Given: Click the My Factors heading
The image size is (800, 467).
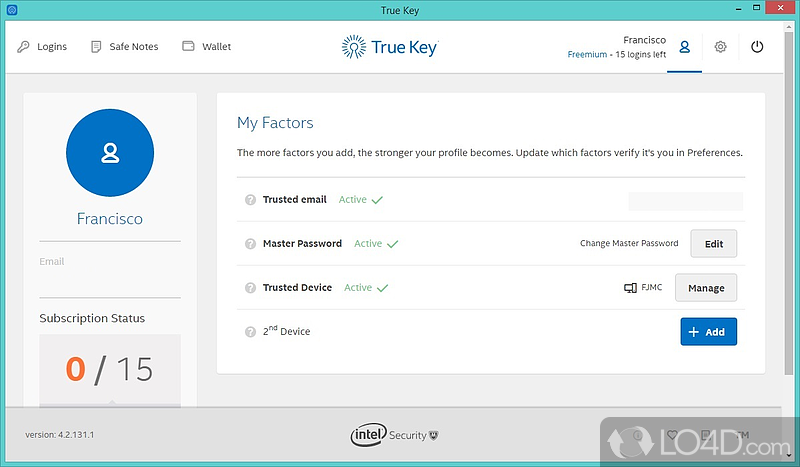Looking at the screenshot, I should [x=275, y=123].
